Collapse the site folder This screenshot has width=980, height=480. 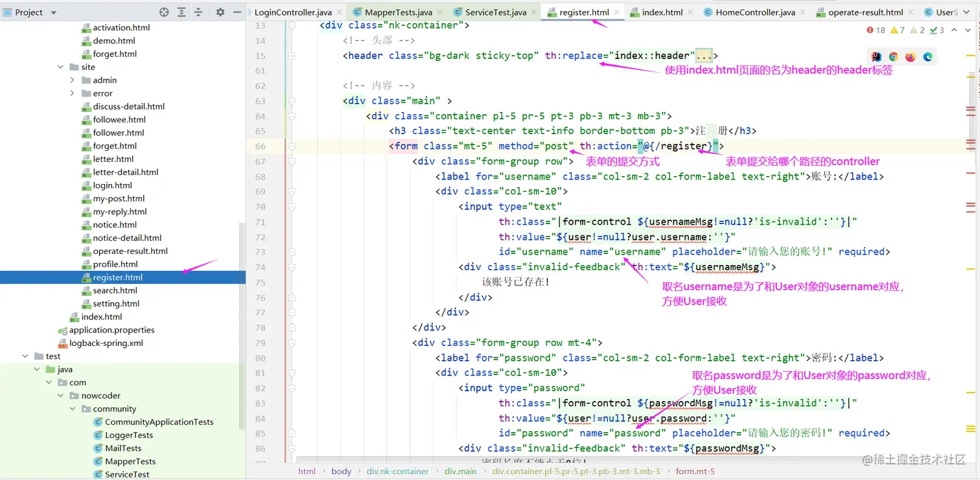click(x=60, y=67)
